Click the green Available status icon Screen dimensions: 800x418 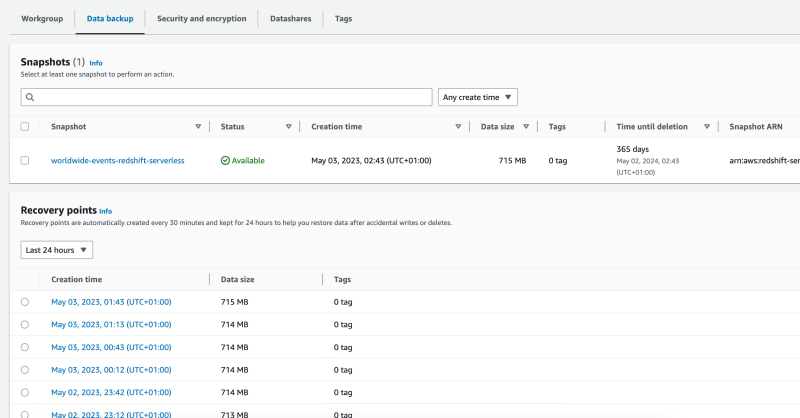click(x=225, y=160)
